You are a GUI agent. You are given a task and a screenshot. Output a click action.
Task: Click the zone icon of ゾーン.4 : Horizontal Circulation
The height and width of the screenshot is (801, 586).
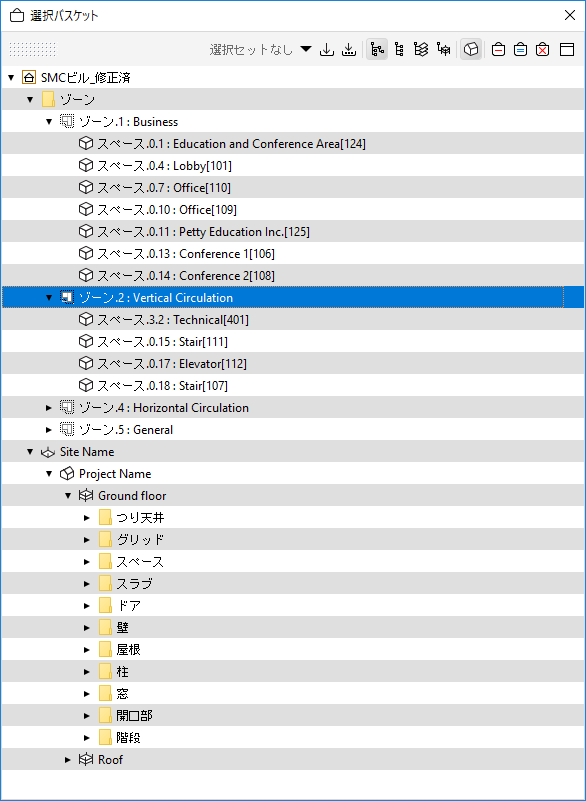point(67,407)
